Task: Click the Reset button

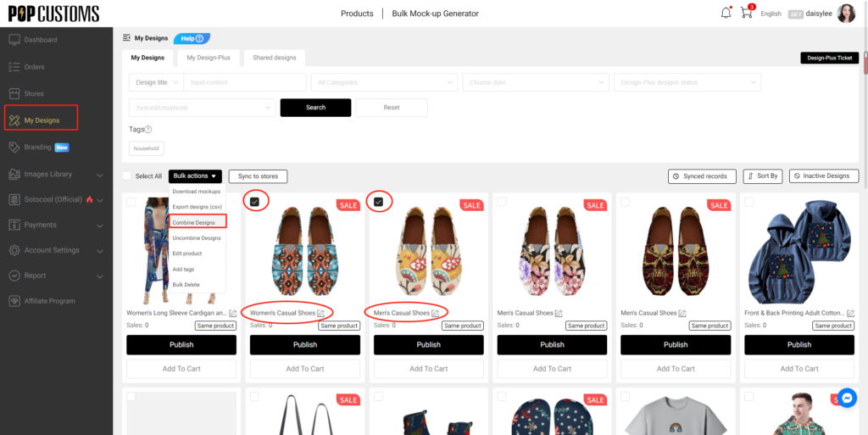Action: [392, 108]
